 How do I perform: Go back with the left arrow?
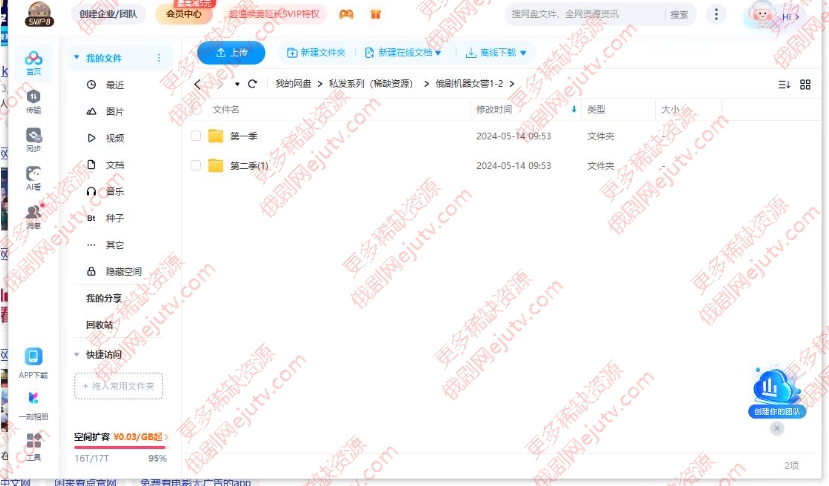point(197,84)
